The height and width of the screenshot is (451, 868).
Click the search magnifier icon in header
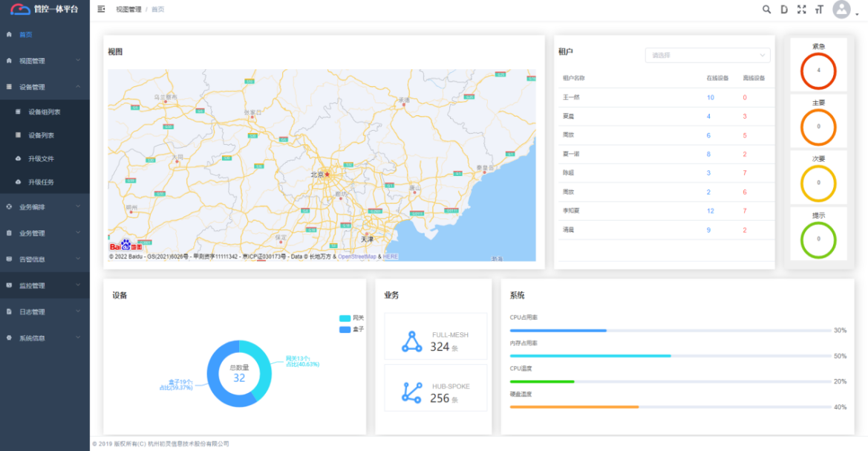point(767,10)
